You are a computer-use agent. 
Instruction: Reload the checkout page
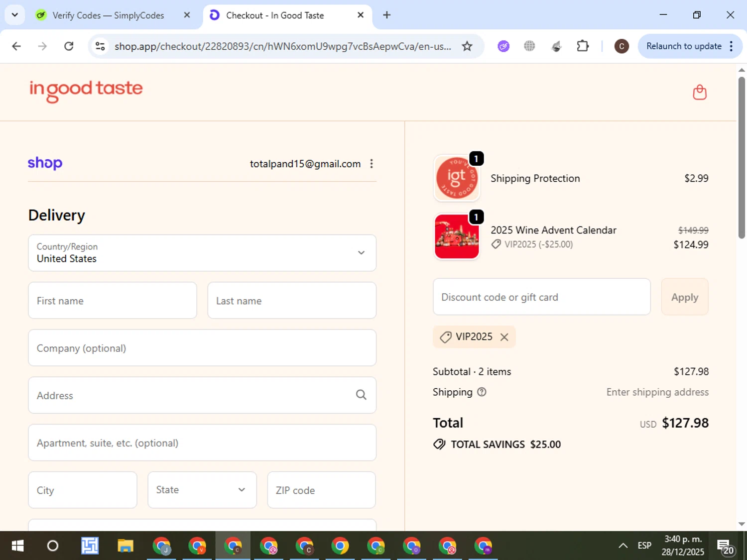coord(69,46)
